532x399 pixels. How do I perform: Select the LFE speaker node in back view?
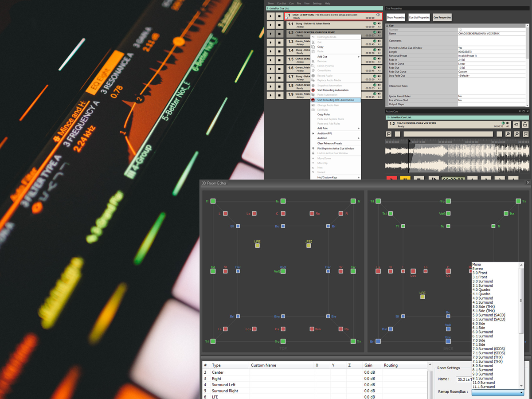(x=422, y=297)
